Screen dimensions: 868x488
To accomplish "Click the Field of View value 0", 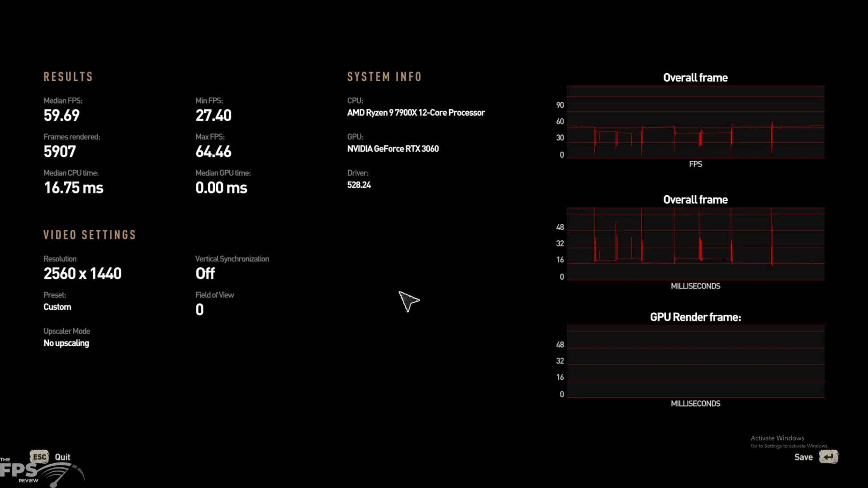I will [200, 310].
